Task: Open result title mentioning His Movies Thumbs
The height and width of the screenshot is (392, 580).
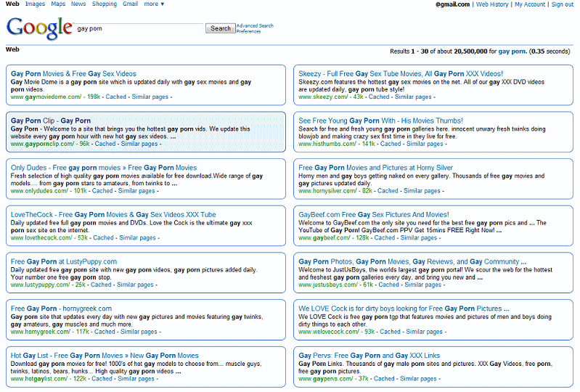Action: pyautogui.click(x=380, y=121)
